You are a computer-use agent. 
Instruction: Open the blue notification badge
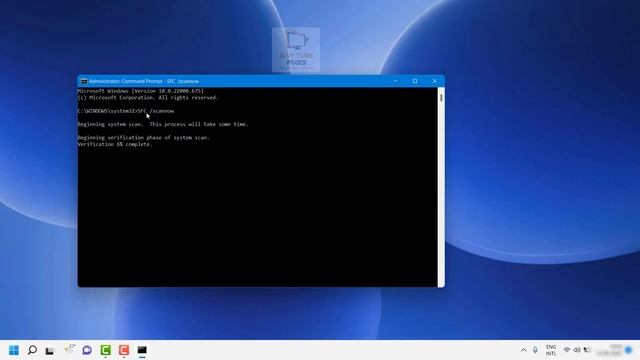629,350
